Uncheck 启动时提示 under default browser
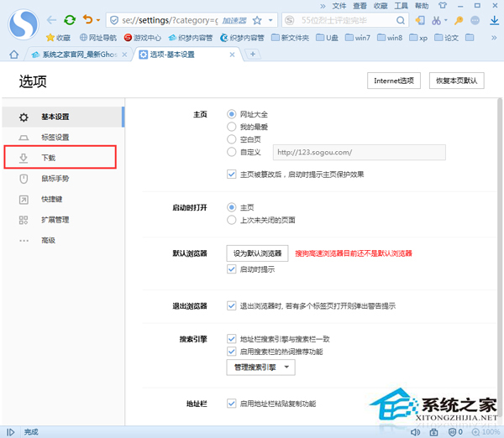Image resolution: width=504 pixels, height=438 pixels. coord(232,269)
